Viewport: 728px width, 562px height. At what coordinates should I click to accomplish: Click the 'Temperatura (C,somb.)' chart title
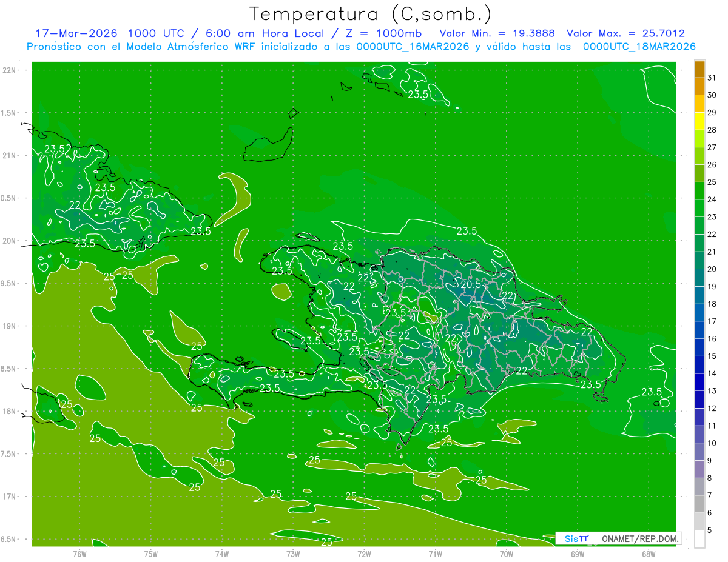371,13
